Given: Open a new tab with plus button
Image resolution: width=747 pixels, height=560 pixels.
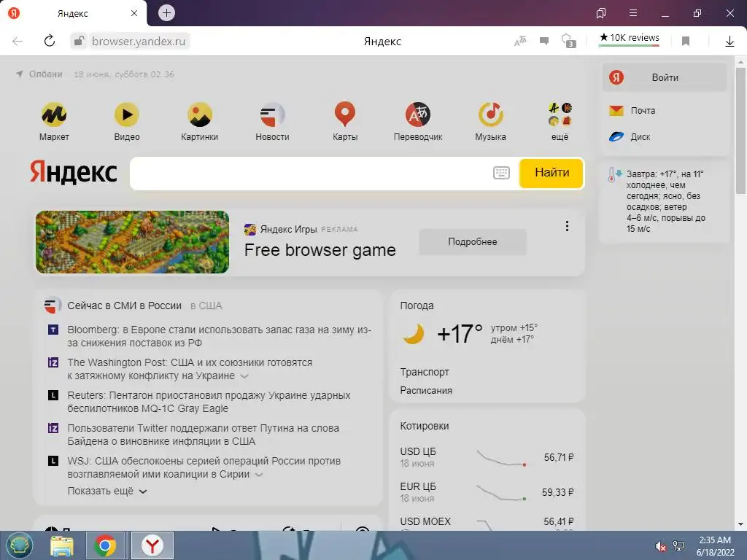Looking at the screenshot, I should click(166, 13).
